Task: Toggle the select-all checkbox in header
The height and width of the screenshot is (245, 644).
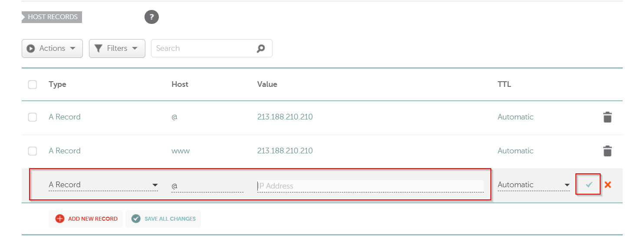Action: (x=33, y=84)
